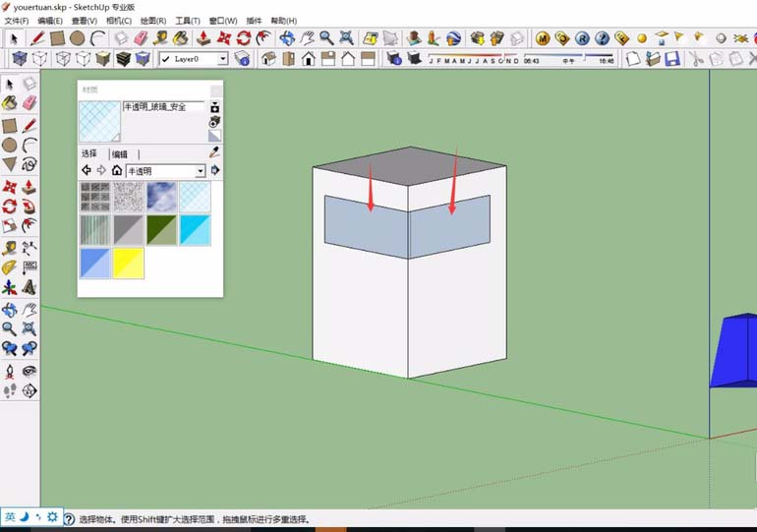Switch to the 编辑 tab in materials panel

(120, 154)
